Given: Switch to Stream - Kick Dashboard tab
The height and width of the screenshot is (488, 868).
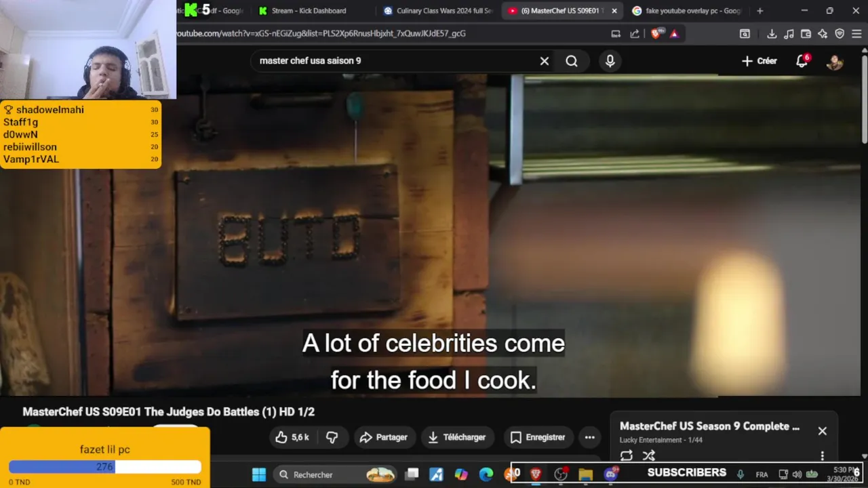Looking at the screenshot, I should (x=309, y=11).
